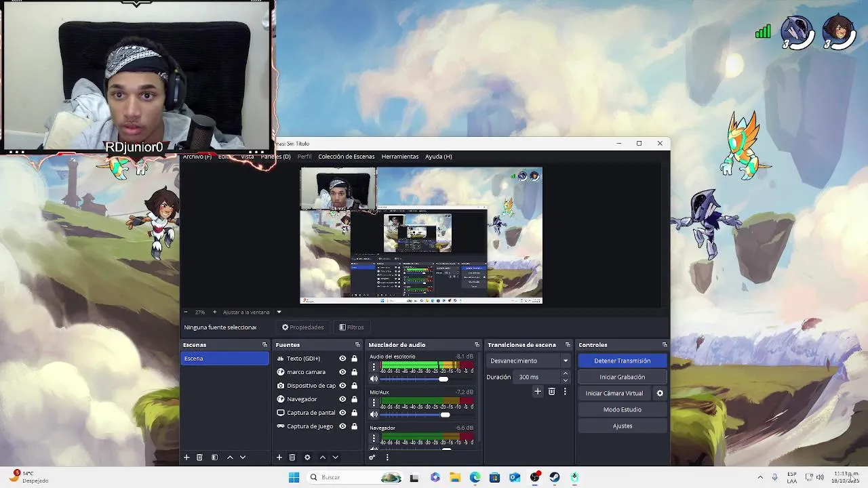Undock the Transiciones de escena panel
This screenshot has width=868, height=488.
tap(568, 345)
